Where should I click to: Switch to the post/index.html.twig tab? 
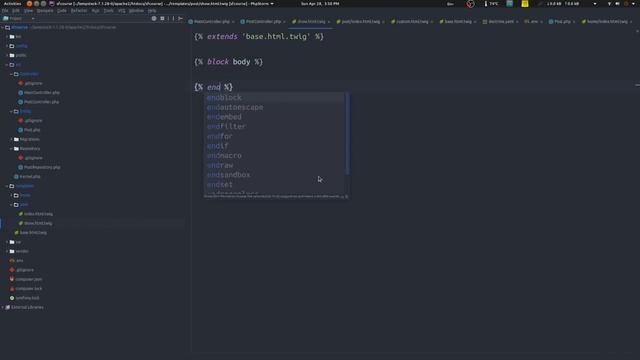tap(360, 22)
